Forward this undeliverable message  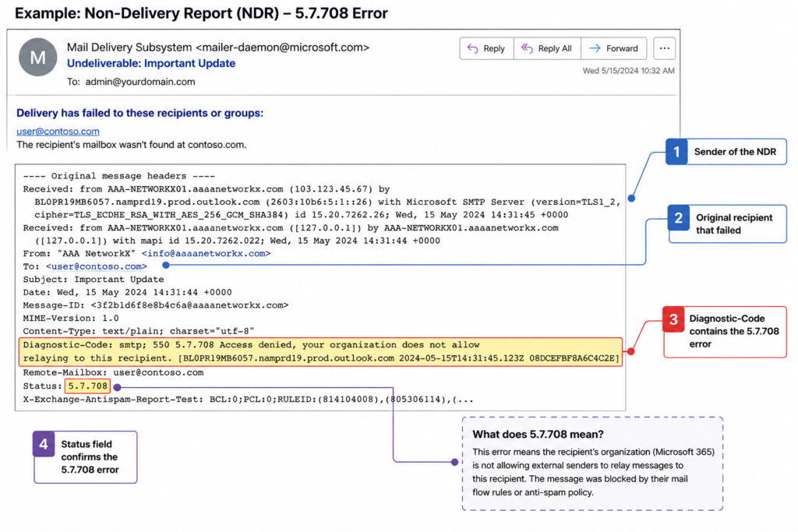pyautogui.click(x=614, y=48)
